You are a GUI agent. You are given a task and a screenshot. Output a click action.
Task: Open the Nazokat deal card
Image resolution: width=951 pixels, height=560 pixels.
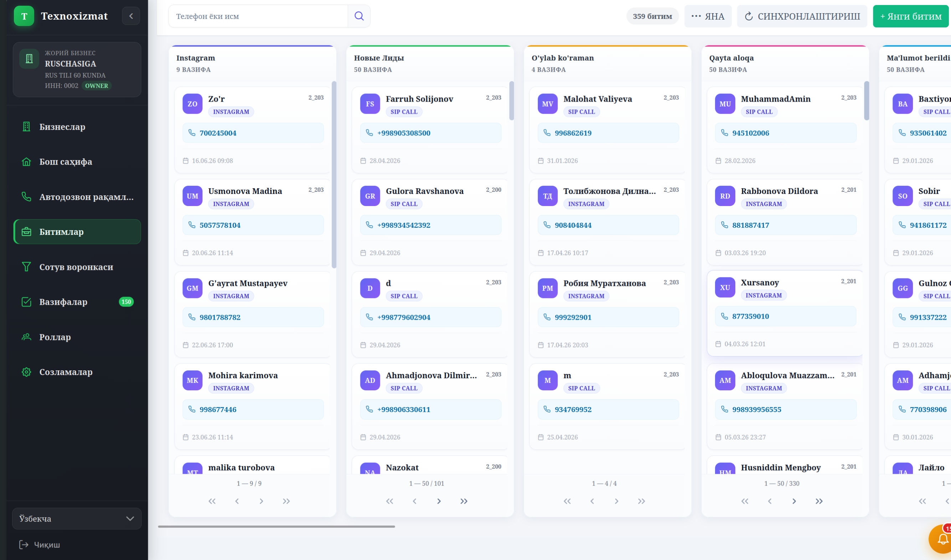pos(431,465)
